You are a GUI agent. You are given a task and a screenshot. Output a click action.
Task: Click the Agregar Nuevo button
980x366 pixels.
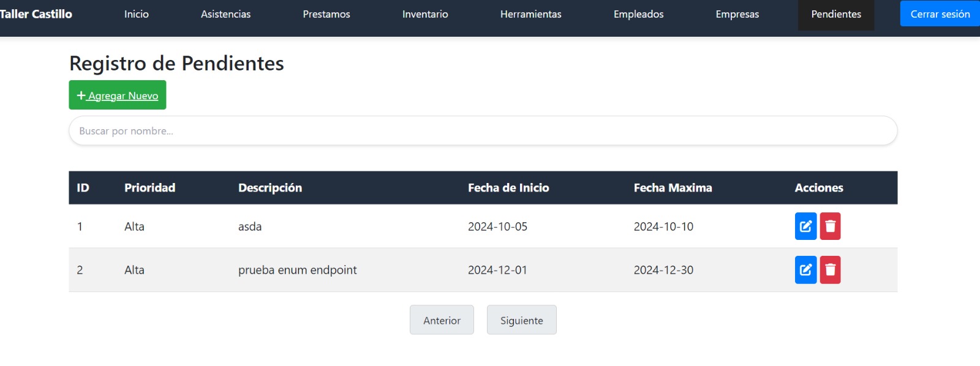[117, 94]
